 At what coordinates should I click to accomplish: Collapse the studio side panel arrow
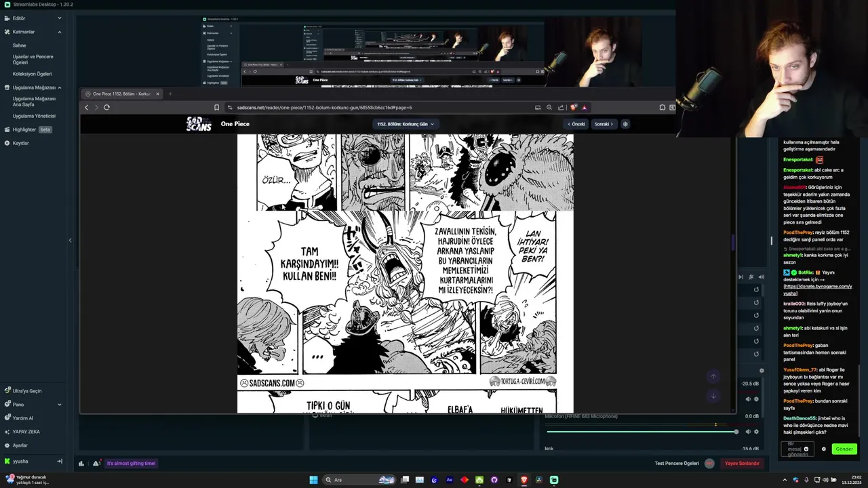70,240
